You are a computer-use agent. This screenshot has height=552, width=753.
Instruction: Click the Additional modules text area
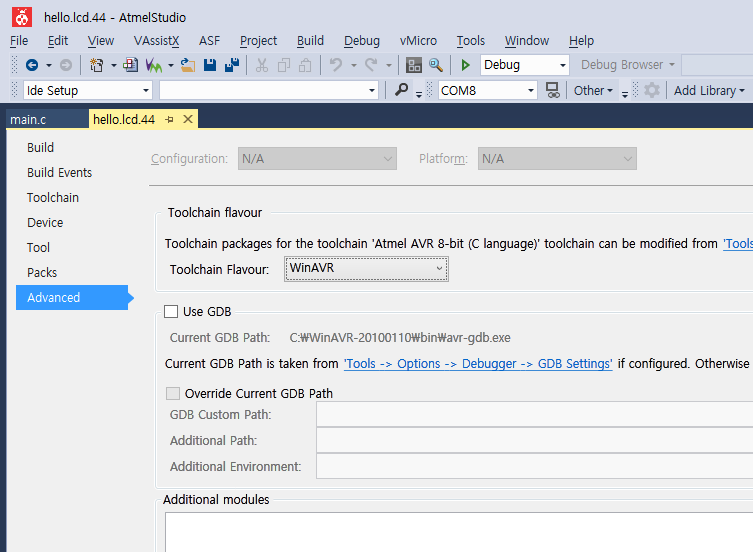459,532
